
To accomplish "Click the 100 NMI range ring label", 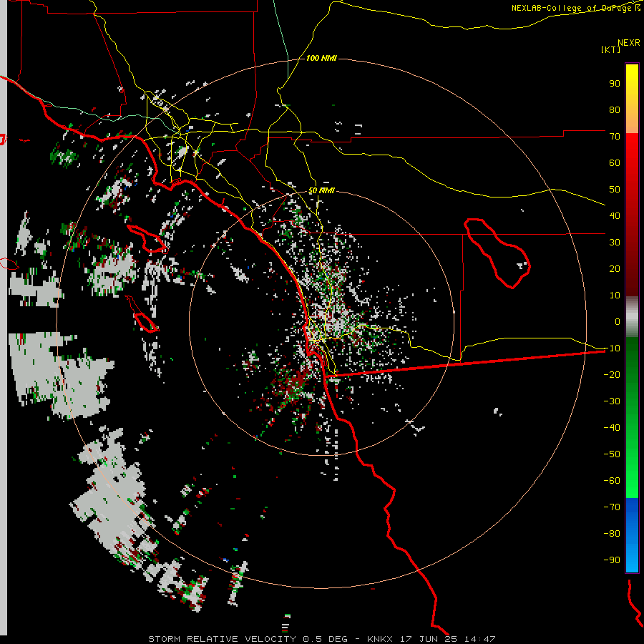I will pyautogui.click(x=321, y=59).
